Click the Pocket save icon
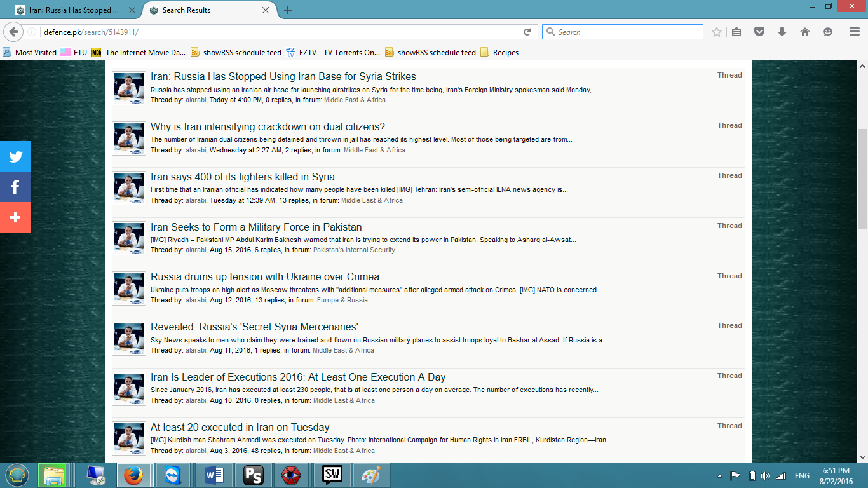This screenshot has height=488, width=868. point(759,32)
